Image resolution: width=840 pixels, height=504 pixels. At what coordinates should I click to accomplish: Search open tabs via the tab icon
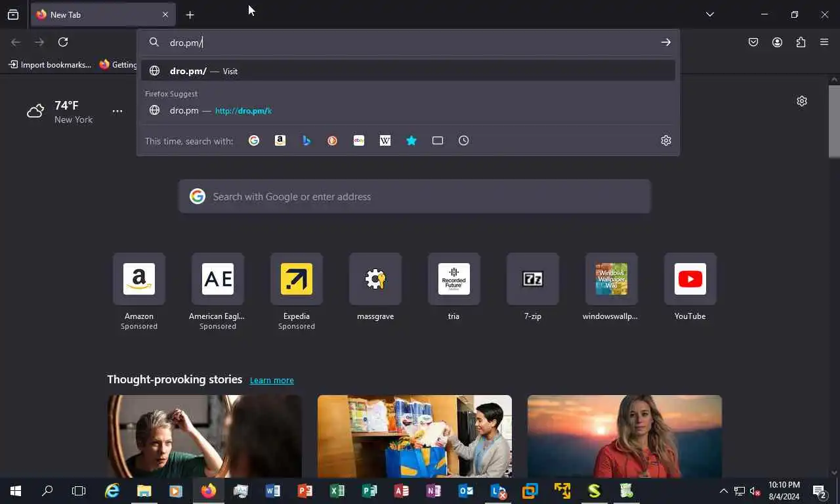pyautogui.click(x=438, y=140)
